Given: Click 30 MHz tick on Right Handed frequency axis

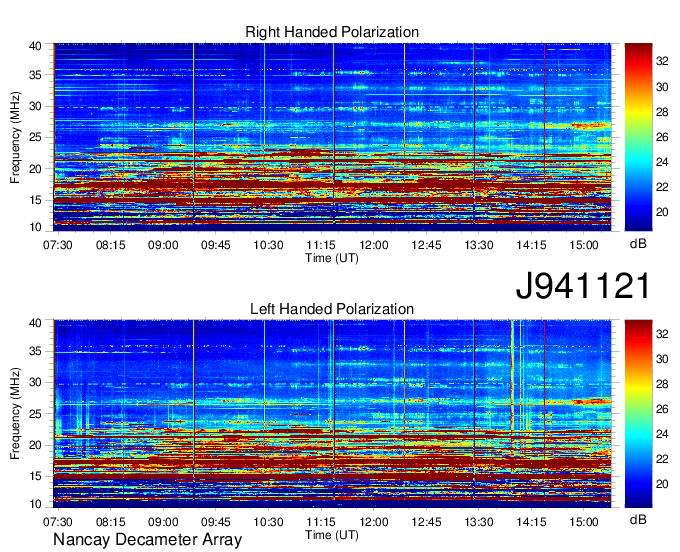Looking at the screenshot, I should [x=36, y=106].
